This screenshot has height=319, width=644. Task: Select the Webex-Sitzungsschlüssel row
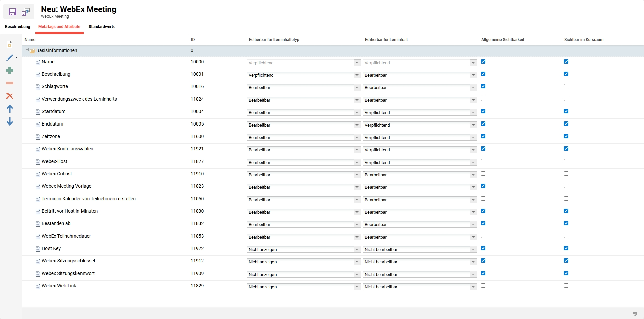pyautogui.click(x=333, y=262)
